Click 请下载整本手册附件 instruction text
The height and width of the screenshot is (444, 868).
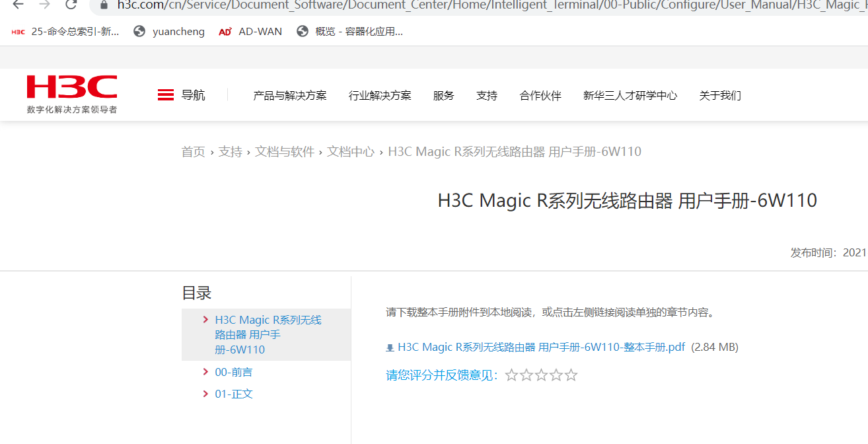click(x=551, y=312)
